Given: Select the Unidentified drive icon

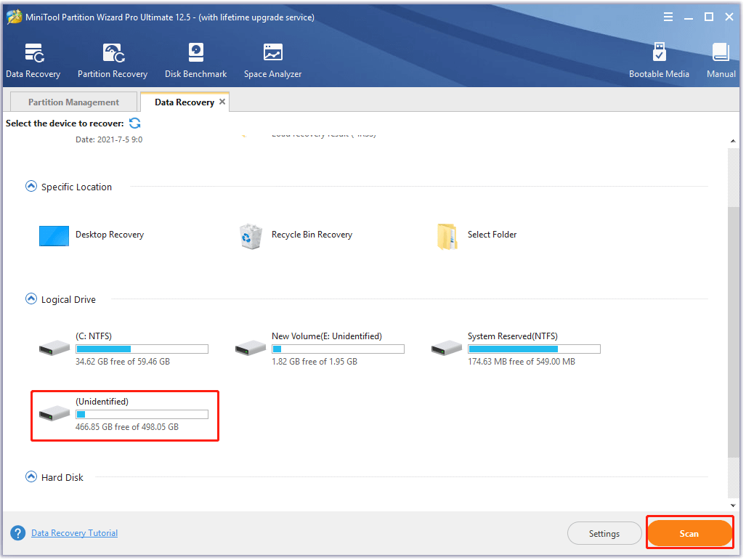Looking at the screenshot, I should (x=54, y=413).
